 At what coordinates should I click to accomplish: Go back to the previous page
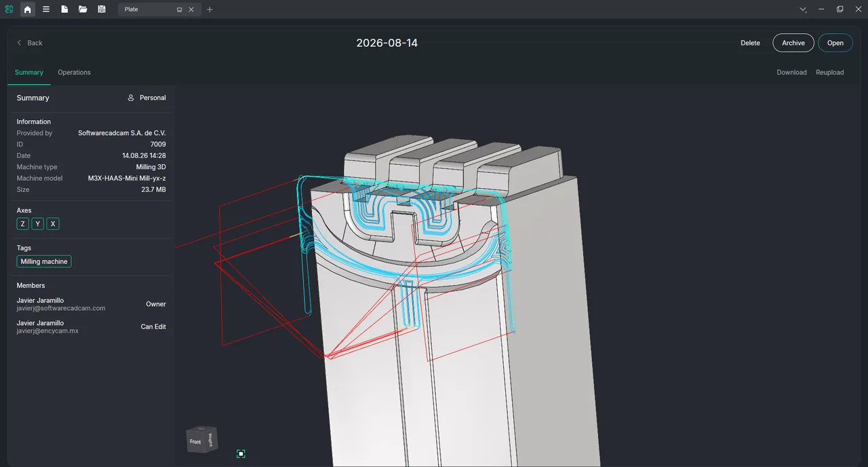tap(30, 43)
